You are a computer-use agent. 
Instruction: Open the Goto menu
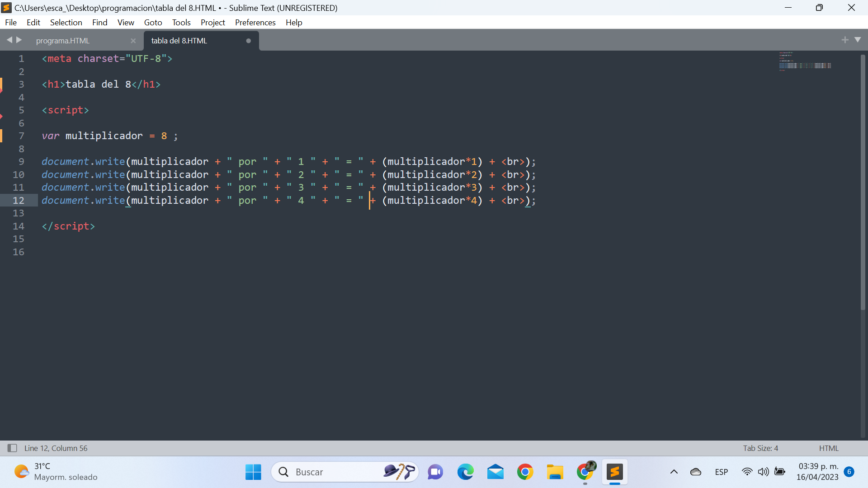tap(153, 23)
